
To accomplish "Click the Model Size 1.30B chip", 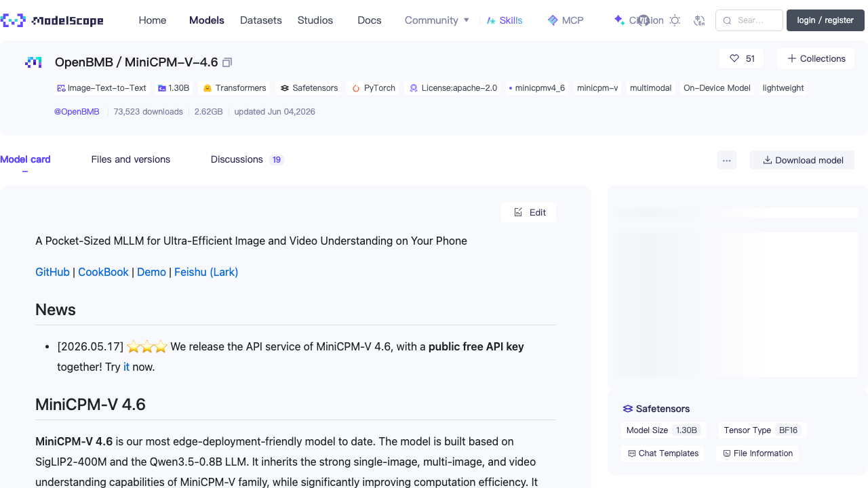I will point(663,430).
